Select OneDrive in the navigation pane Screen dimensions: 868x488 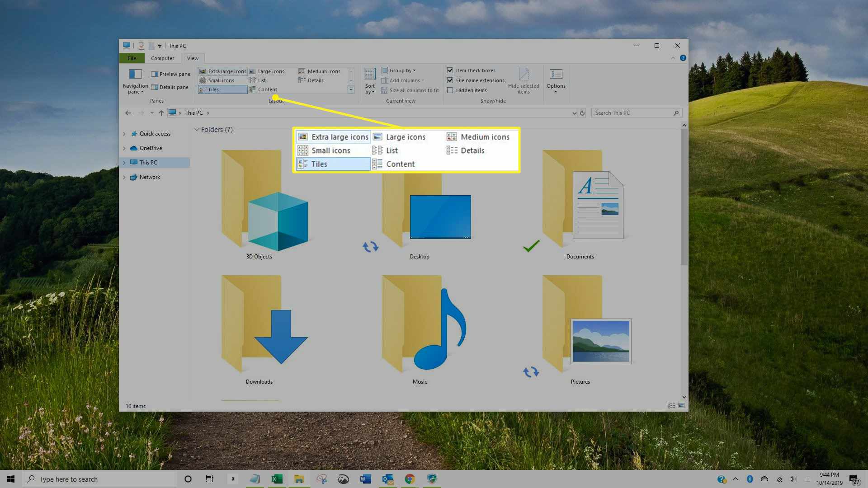[151, 148]
